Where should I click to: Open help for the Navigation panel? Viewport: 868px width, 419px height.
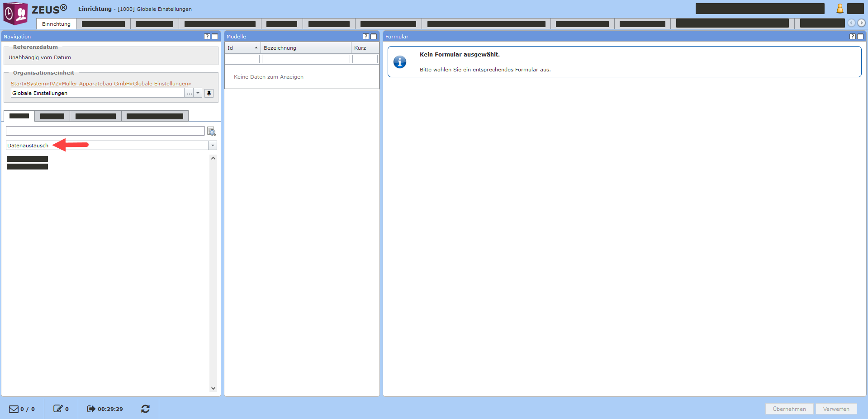tap(207, 37)
